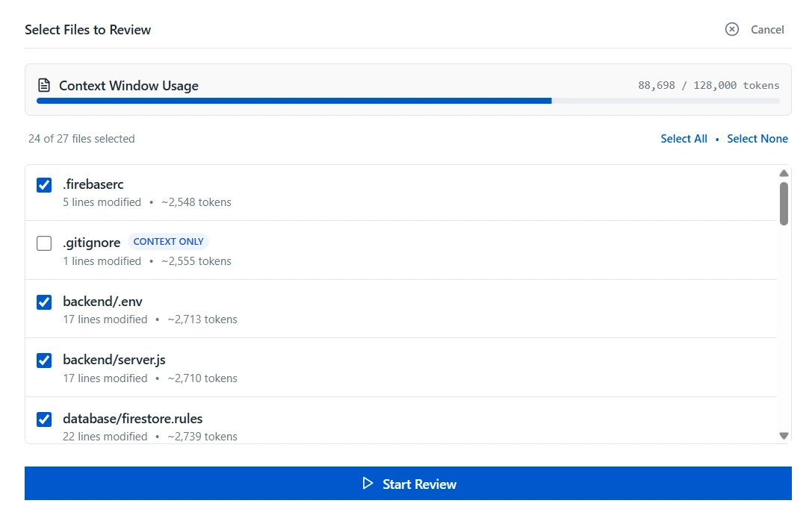The image size is (812, 521).
Task: Click the Select None link
Action: pos(757,138)
